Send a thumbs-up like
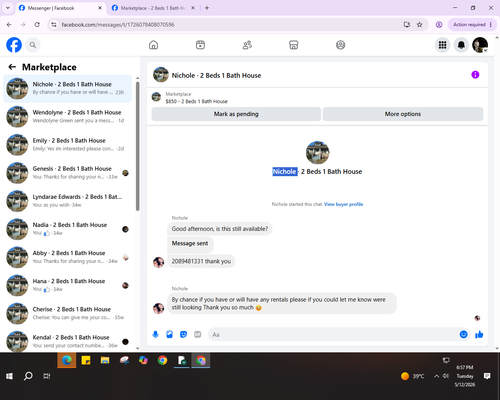Image resolution: width=500 pixels, height=400 pixels. click(479, 334)
